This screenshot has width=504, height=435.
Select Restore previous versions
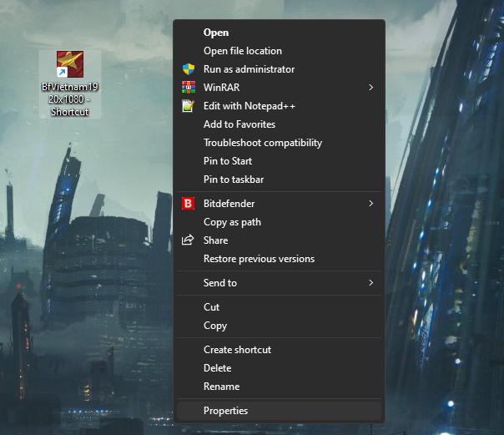point(259,259)
